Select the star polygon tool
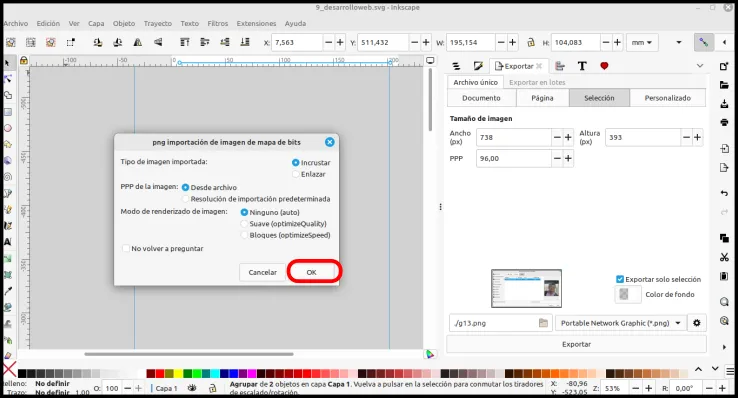This screenshot has width=738, height=398. click(x=8, y=144)
